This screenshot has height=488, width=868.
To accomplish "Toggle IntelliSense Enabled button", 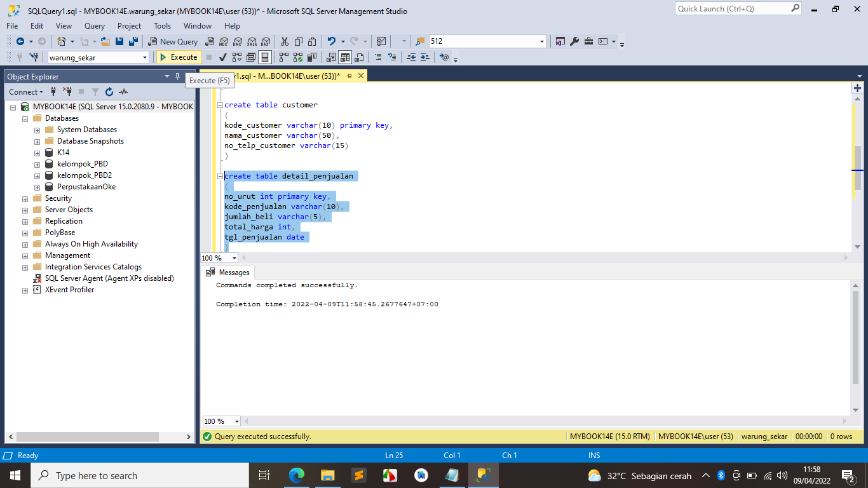I will [x=265, y=57].
